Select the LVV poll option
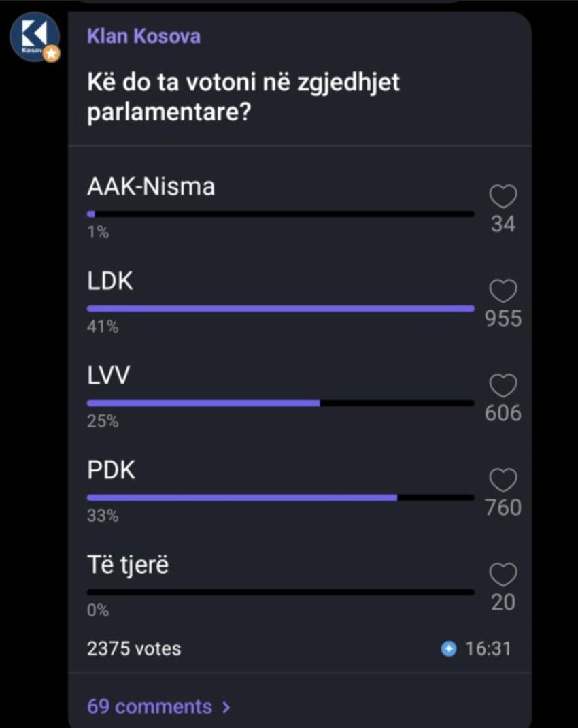 pos(108,376)
